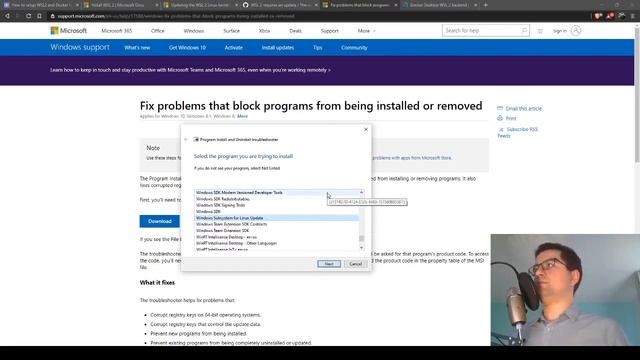Click the Next button
Viewport: 640px width, 360px height.
pos(329,264)
